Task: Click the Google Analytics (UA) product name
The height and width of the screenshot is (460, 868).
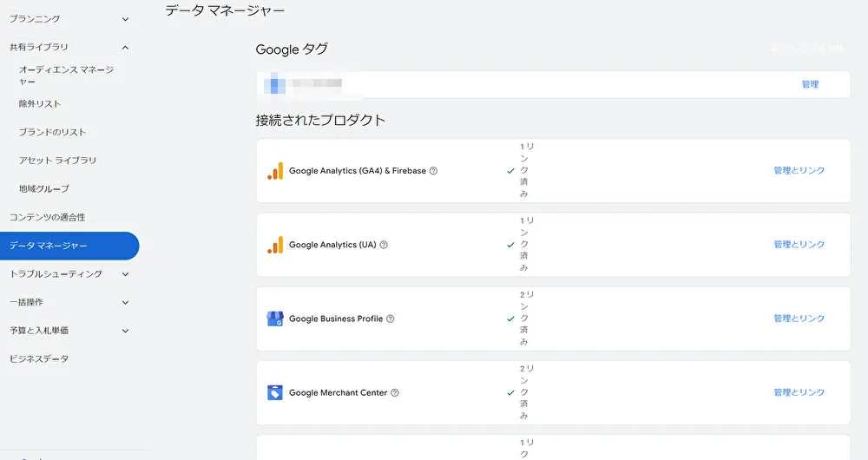Action: point(332,245)
